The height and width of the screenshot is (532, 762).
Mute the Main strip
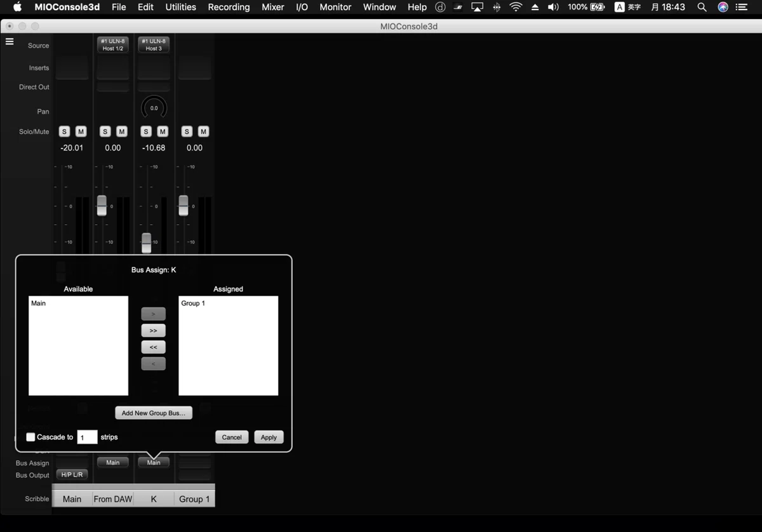81,131
